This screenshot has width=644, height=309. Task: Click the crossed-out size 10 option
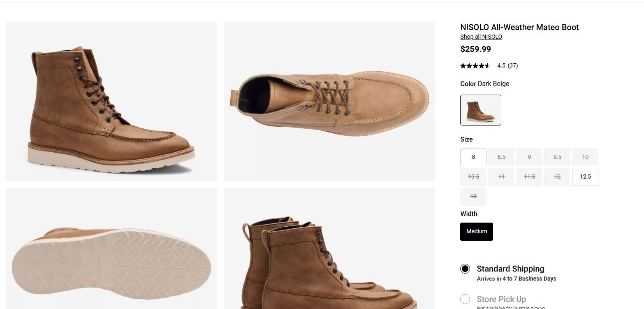point(585,157)
